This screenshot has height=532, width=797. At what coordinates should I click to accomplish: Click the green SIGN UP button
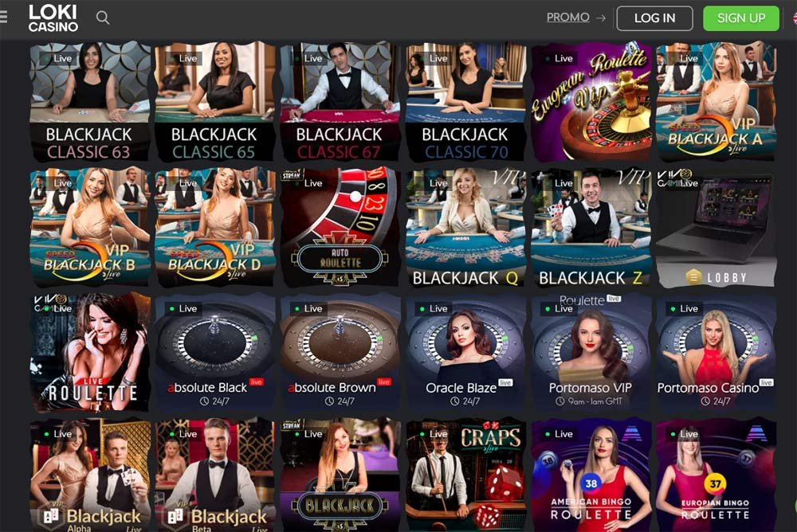[741, 18]
